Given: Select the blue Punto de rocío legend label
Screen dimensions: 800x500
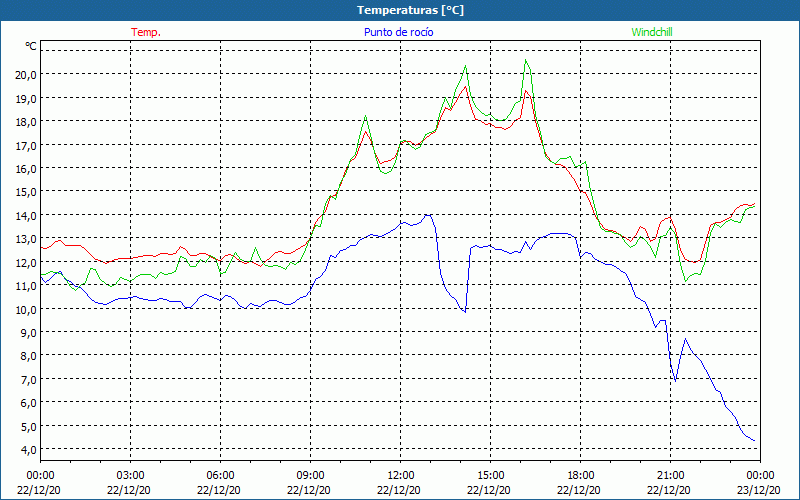Looking at the screenshot, I should (x=398, y=32).
